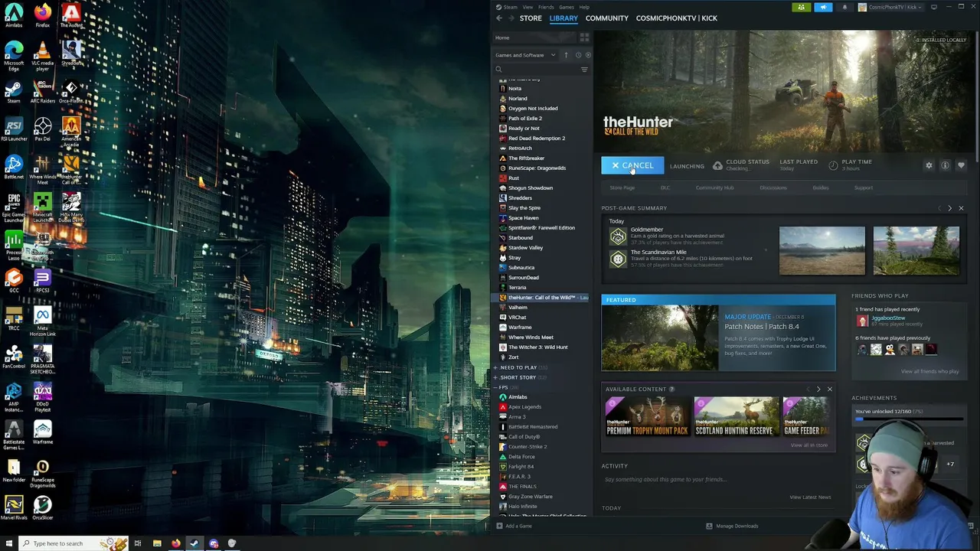
Task: Click the Available Content help question mark
Action: (671, 390)
